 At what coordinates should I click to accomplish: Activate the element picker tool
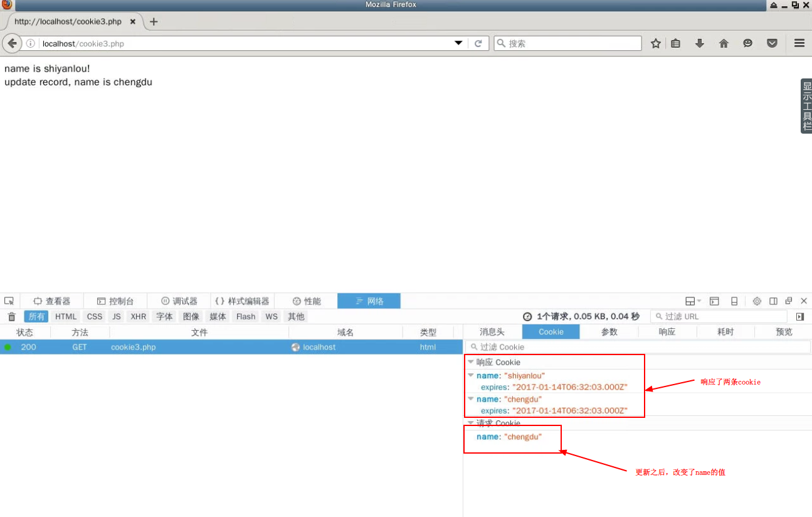coord(9,301)
